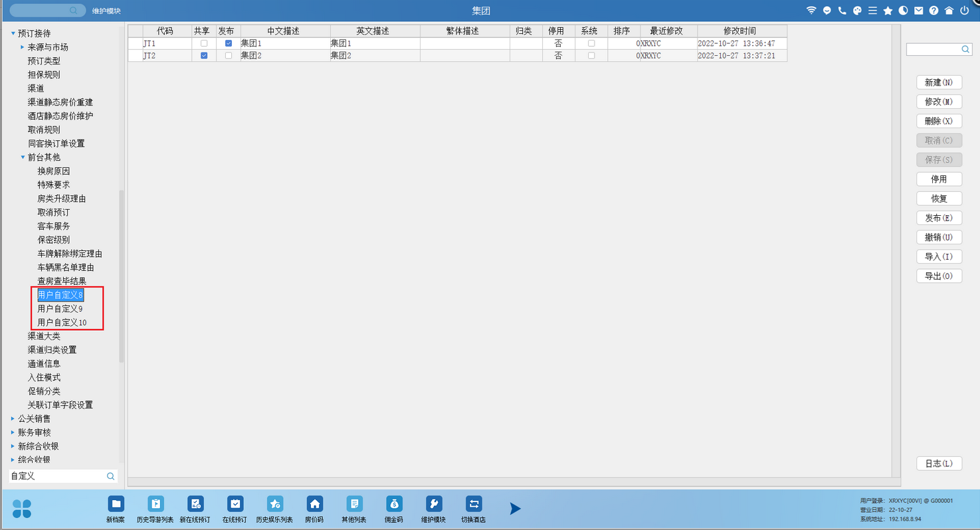Image resolution: width=980 pixels, height=530 pixels.
Task: Open 历史导游列表 in the bottom toolbar
Action: point(155,509)
